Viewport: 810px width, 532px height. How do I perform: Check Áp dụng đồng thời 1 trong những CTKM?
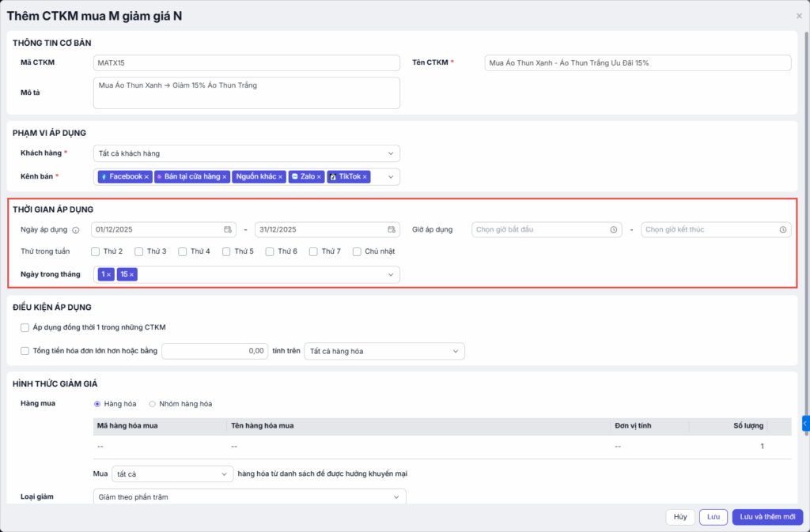pyautogui.click(x=25, y=327)
